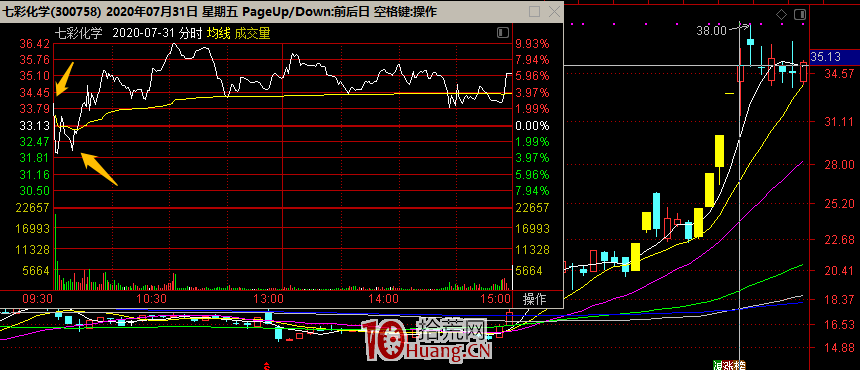Maximize the 七彩化学 intraday popup window
The height and width of the screenshot is (370, 860).
(534, 11)
